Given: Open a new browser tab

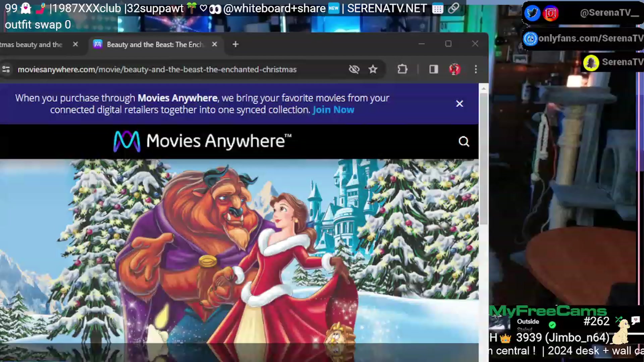Looking at the screenshot, I should click(235, 44).
